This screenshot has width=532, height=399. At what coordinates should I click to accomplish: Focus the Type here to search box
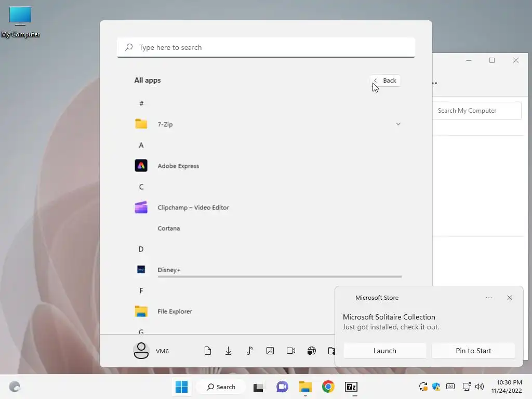coord(266,47)
